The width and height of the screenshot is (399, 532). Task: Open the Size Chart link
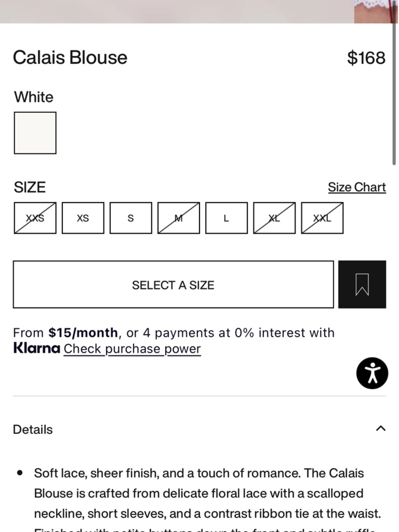coord(357,187)
